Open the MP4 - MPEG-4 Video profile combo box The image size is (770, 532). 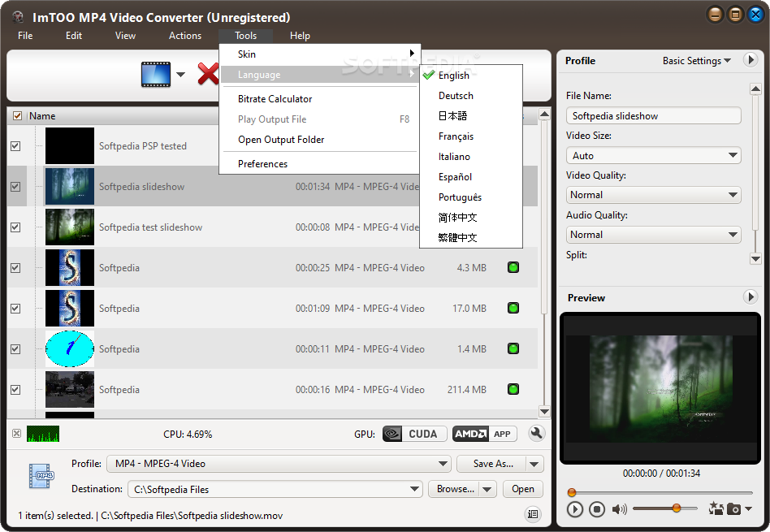click(279, 463)
